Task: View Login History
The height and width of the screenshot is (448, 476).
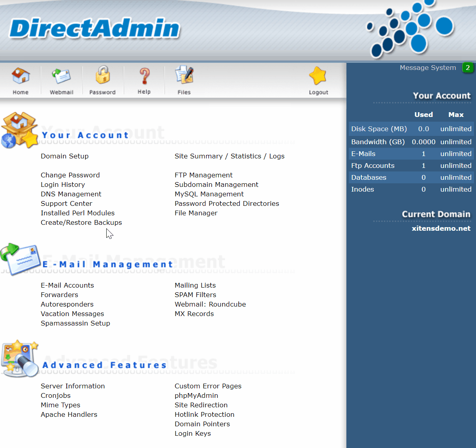Action: [x=63, y=184]
